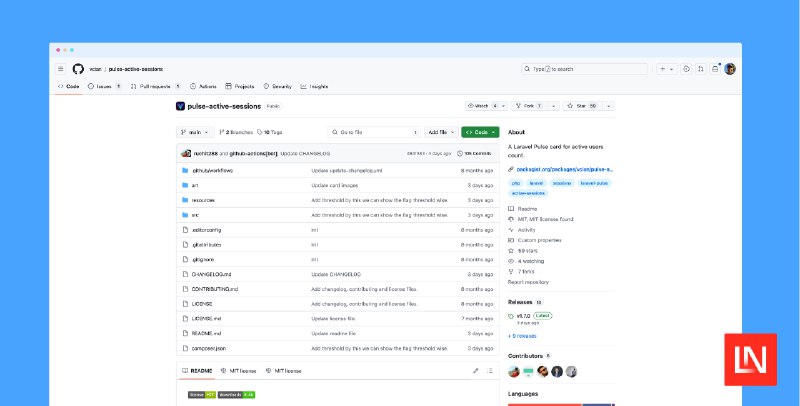Open the main branch selector
The height and width of the screenshot is (406, 800).
point(195,132)
